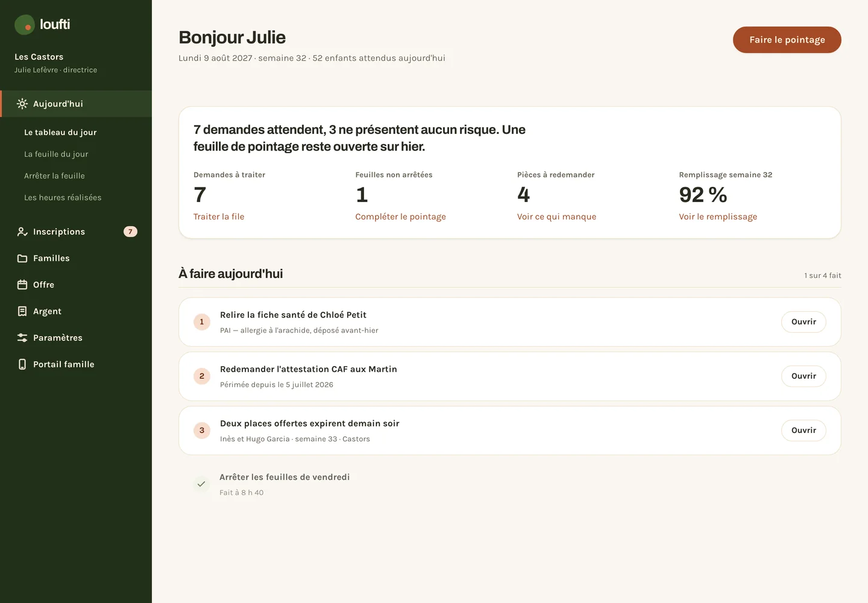
Task: Open Les heures réalisées page
Action: point(63,197)
